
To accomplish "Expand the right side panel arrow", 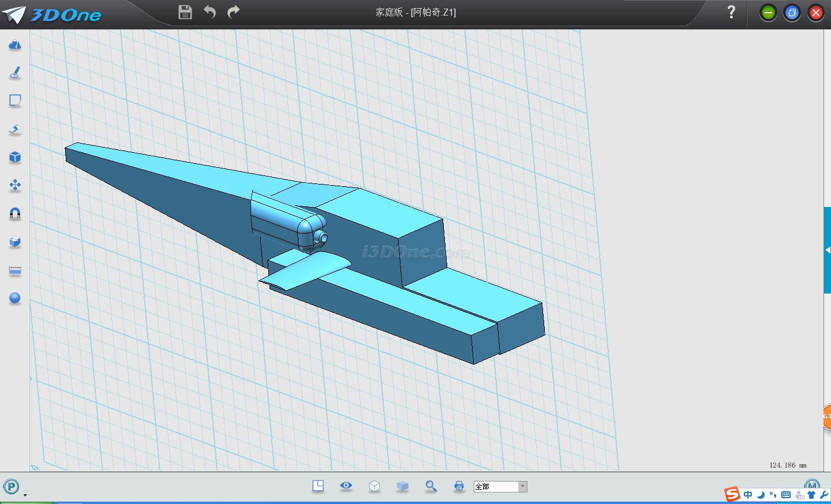I will click(828, 250).
